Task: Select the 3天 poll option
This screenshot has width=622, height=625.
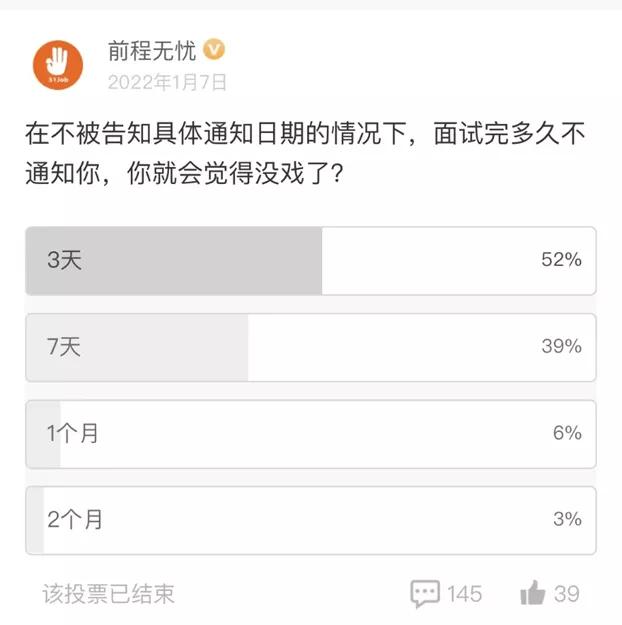Action: [64, 260]
